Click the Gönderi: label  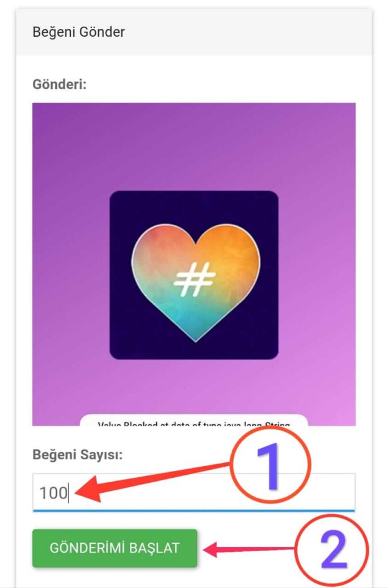tap(60, 84)
